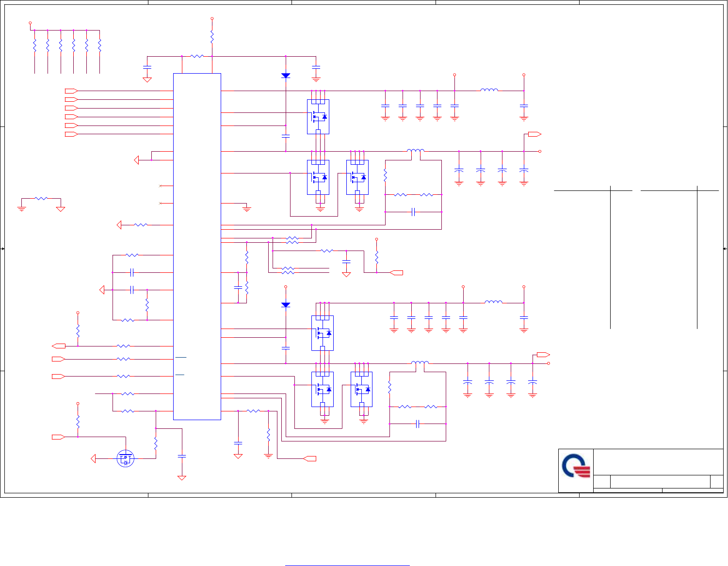This screenshot has width=728, height=566.
Task: Select the resistor joining two ground symbols
Action: coord(41,198)
